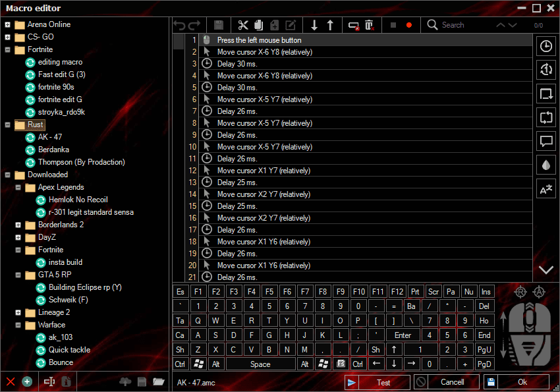This screenshot has width=560, height=392.
Task: Expand the Arena Online folder
Action: click(7, 24)
